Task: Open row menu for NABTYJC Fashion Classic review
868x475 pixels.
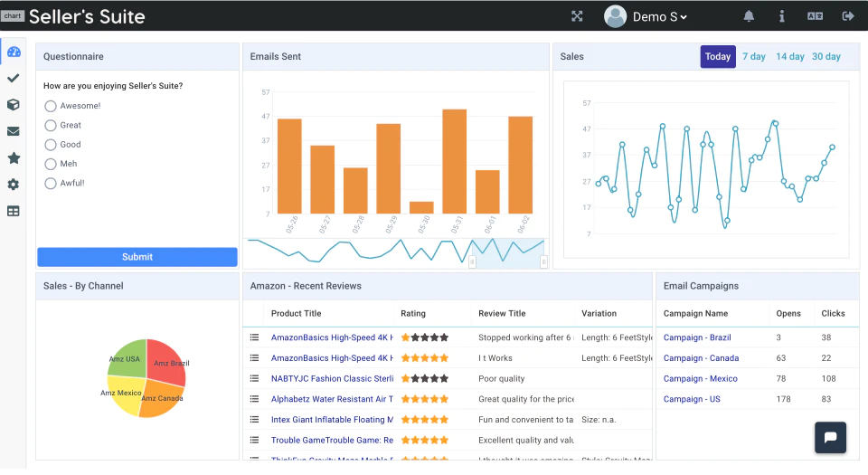Action: click(254, 379)
